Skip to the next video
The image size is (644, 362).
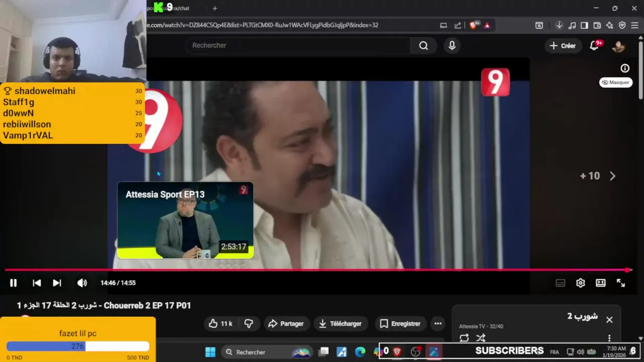click(x=57, y=283)
